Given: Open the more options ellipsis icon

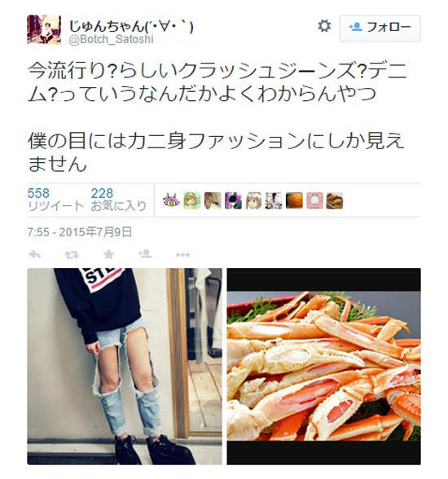Looking at the screenshot, I should [x=182, y=254].
